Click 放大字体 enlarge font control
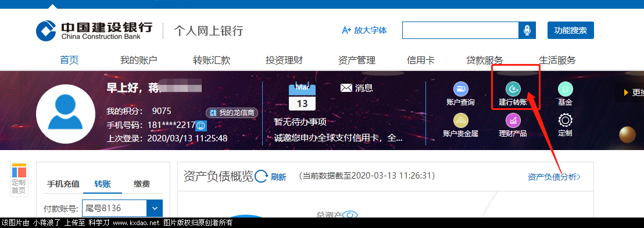The image size is (644, 228). pyautogui.click(x=364, y=30)
